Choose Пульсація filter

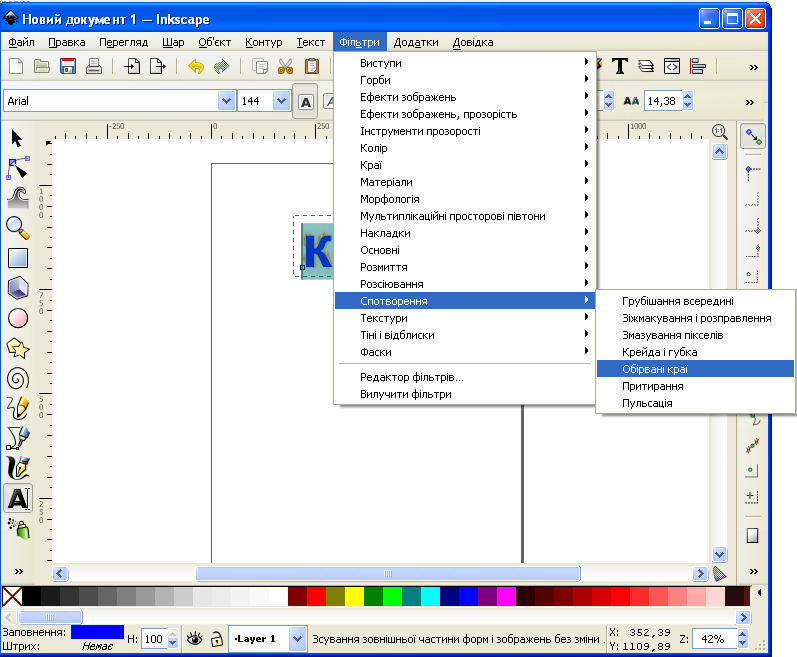pos(695,403)
